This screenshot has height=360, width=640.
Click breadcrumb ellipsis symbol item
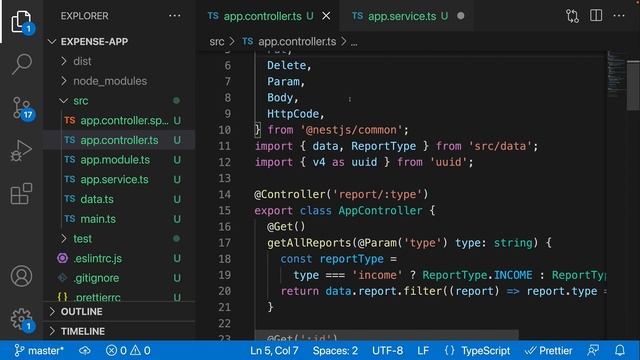tap(354, 42)
